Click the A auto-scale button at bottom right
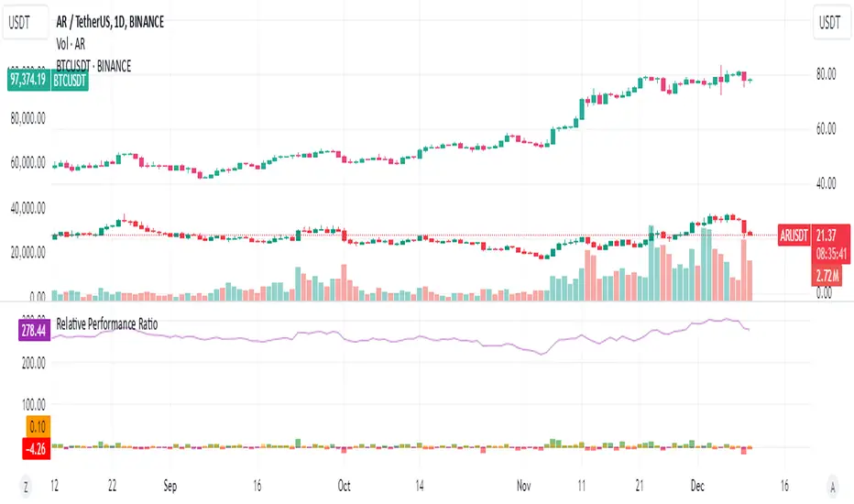 [831, 486]
